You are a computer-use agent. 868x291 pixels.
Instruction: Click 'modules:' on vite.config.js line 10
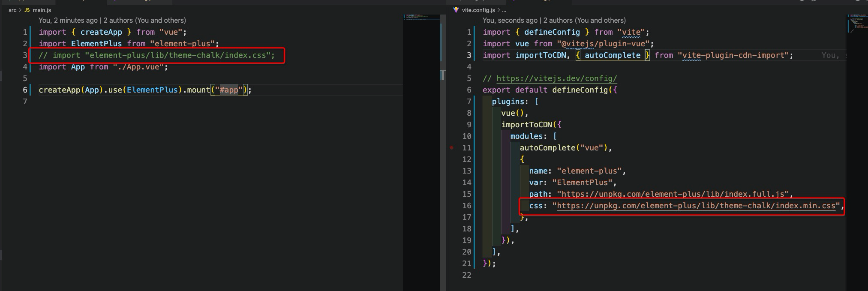click(529, 136)
